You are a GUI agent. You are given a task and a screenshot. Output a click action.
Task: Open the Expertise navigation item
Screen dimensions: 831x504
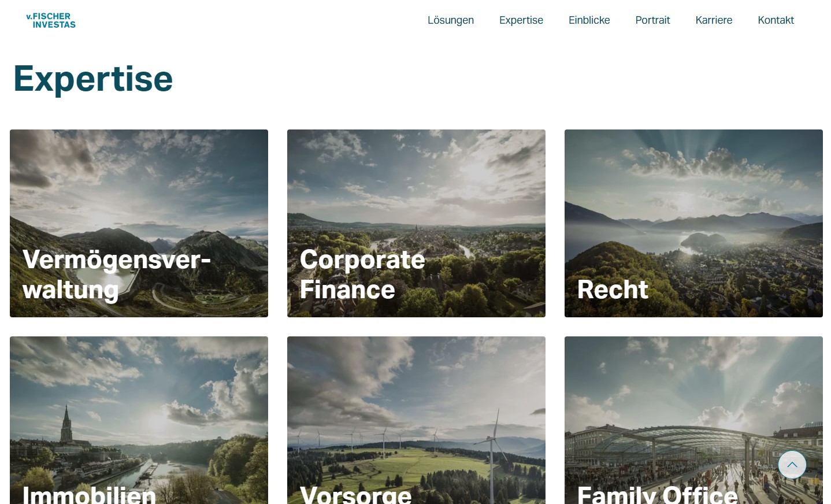pyautogui.click(x=521, y=20)
